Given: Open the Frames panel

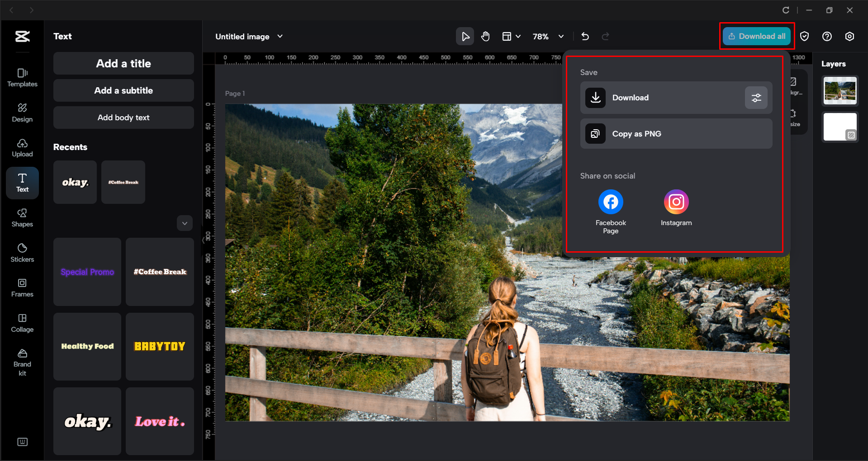Looking at the screenshot, I should [x=22, y=287].
